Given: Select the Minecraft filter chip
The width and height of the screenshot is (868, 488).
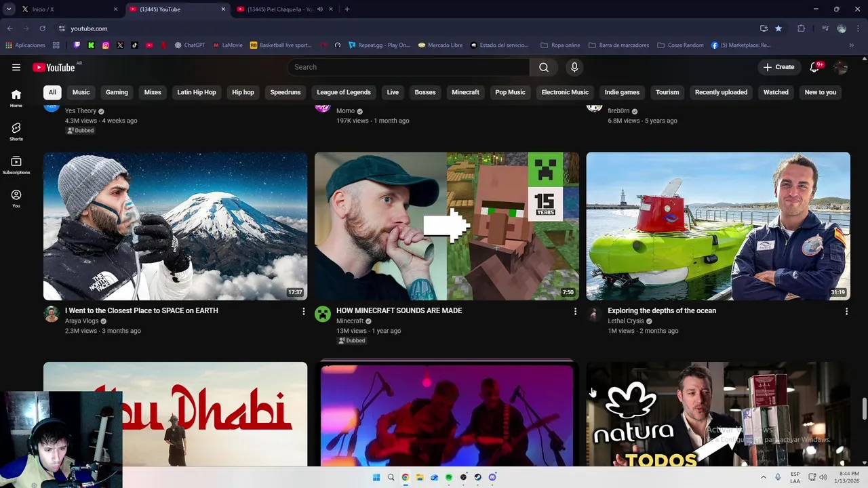Looking at the screenshot, I should point(465,92).
